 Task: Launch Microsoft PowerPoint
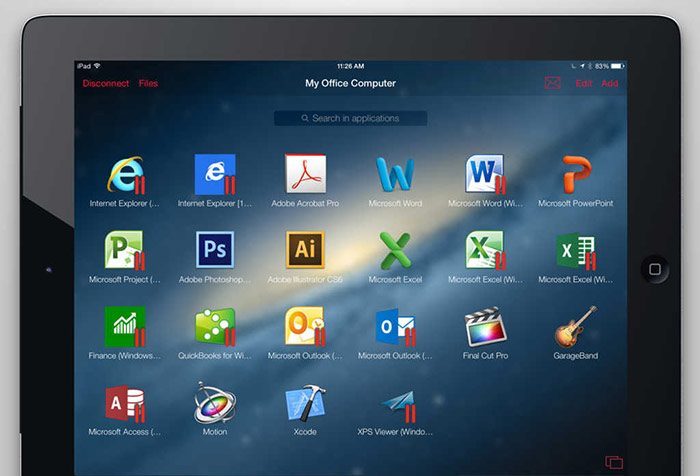pos(576,174)
